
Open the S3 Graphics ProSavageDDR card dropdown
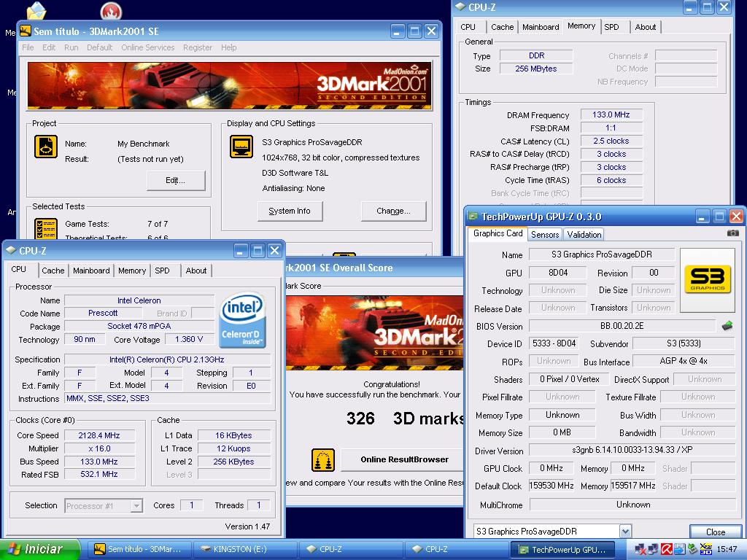pos(625,532)
